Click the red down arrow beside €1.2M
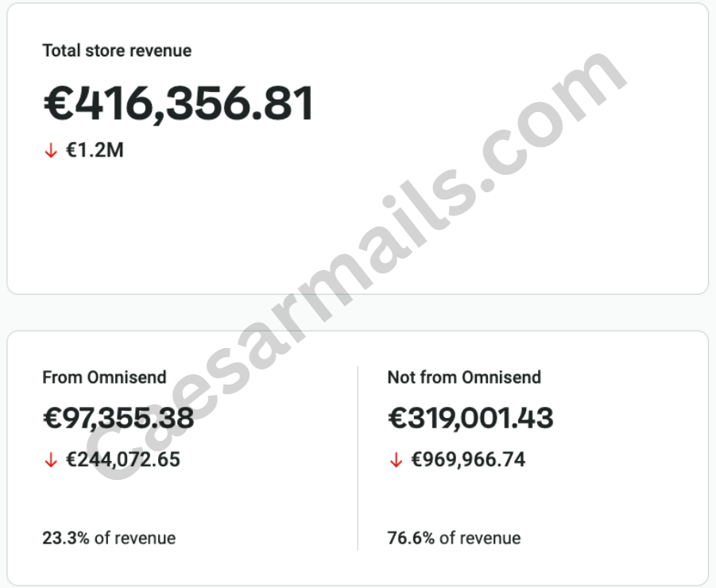 coord(51,150)
